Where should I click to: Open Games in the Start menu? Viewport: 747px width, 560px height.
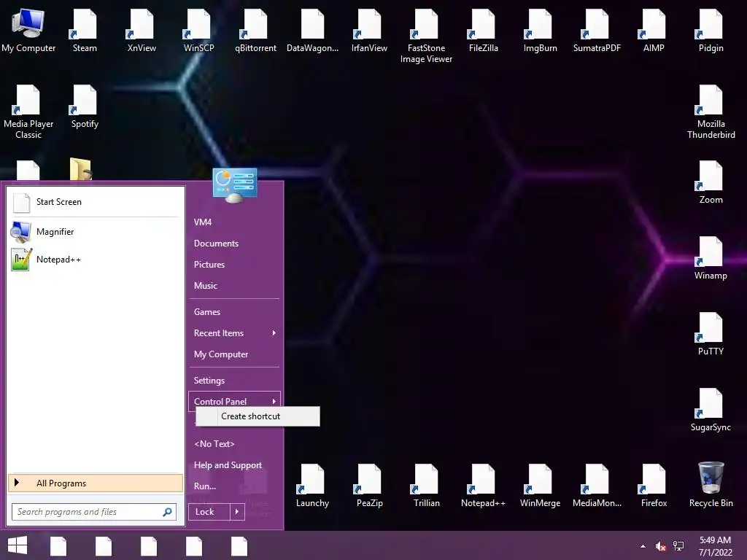click(234, 312)
